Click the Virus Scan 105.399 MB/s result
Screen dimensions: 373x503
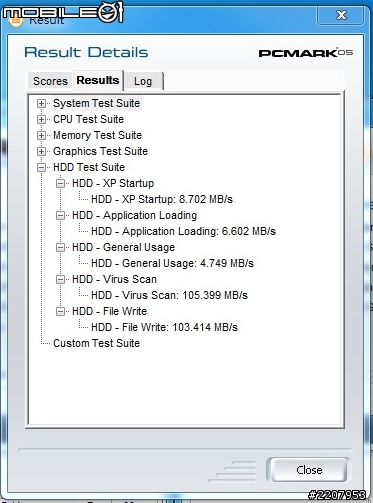(169, 295)
